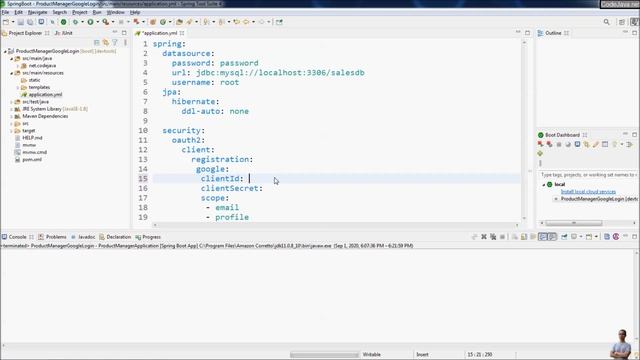The width and height of the screenshot is (640, 360).
Task: Click the Undo navigation arrow icon in toolbar
Action: (236, 22)
